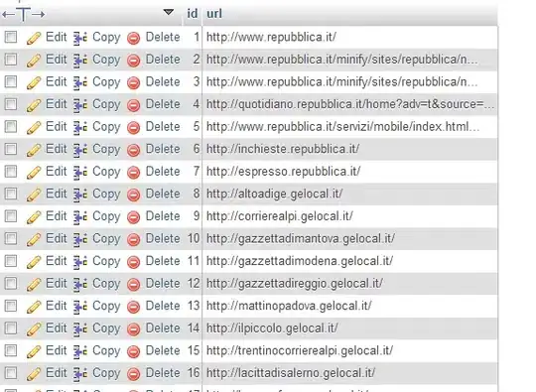This screenshot has height=392, width=536.
Task: Click the trentinocorrierealpi.gelocal.it url cell
Action: (x=349, y=350)
